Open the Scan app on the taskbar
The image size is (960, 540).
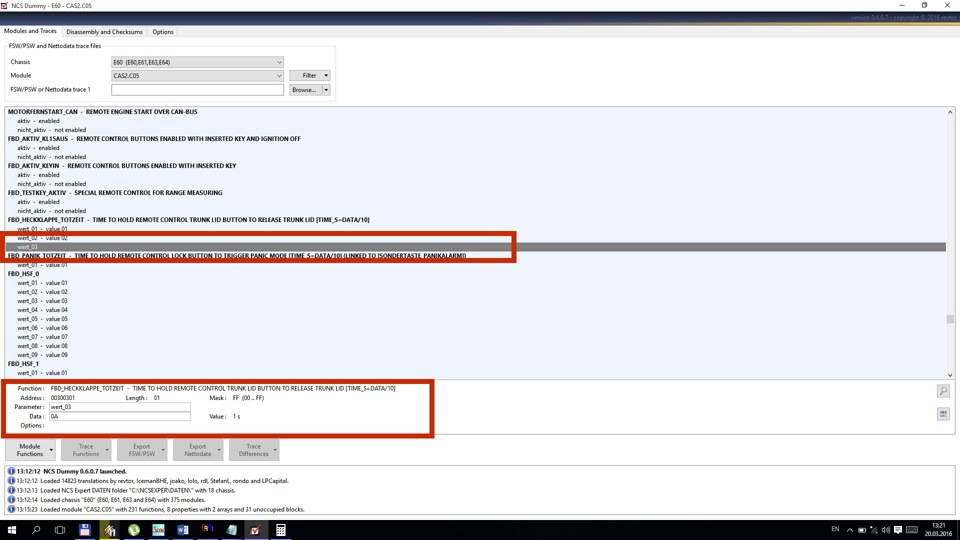pos(158,530)
